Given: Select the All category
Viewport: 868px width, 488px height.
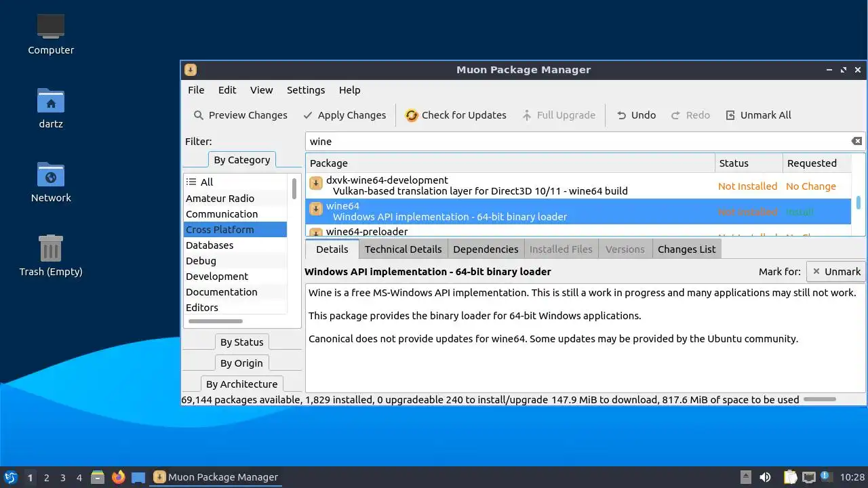Looking at the screenshot, I should pyautogui.click(x=235, y=182).
